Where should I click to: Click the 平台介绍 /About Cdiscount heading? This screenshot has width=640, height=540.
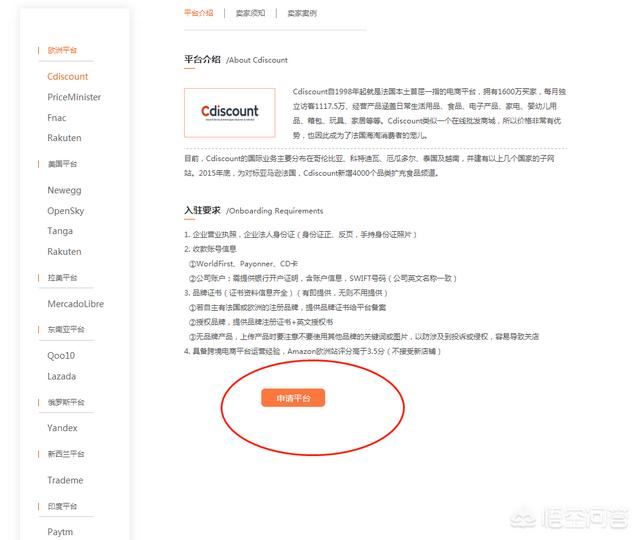coord(236,60)
